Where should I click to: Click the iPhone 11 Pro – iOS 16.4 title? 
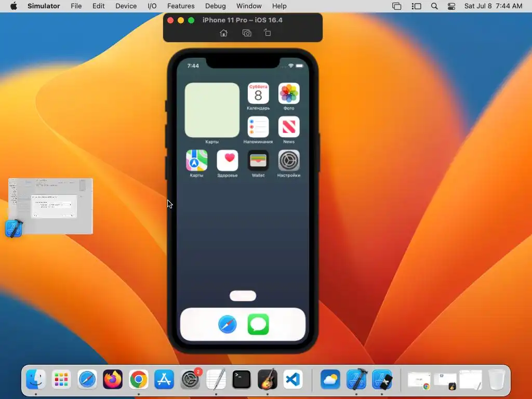click(243, 20)
